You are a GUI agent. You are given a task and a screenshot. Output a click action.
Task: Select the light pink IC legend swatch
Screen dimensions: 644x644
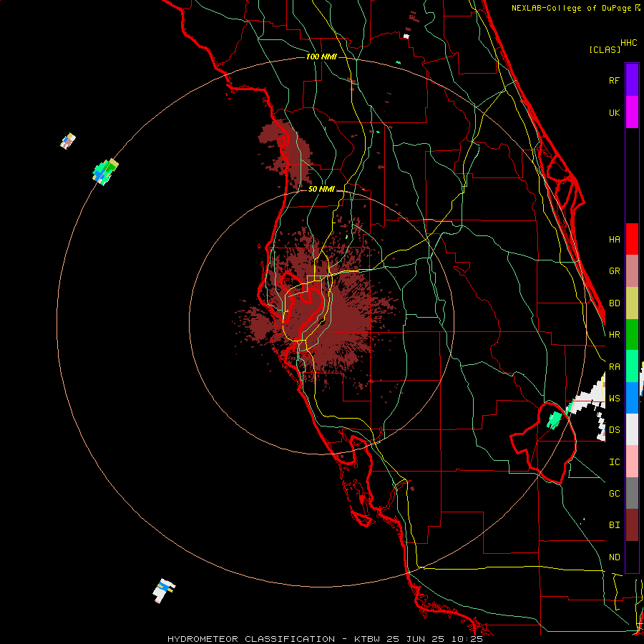[632, 462]
